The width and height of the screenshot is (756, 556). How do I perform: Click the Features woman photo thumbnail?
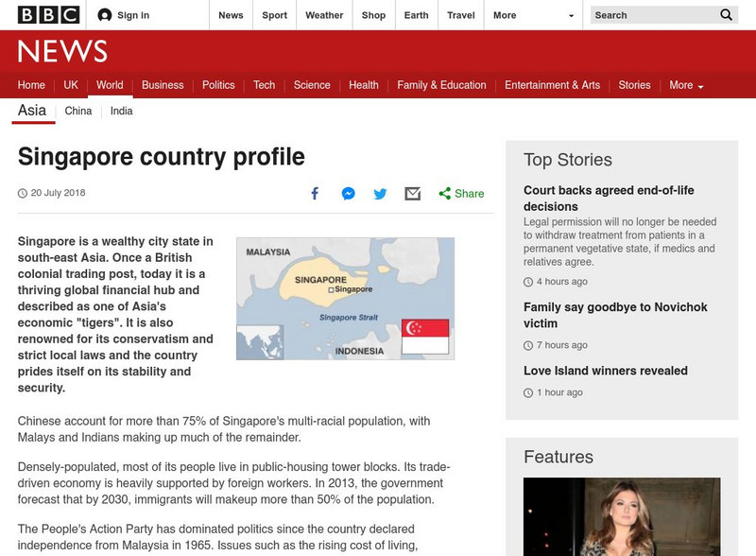point(622,517)
